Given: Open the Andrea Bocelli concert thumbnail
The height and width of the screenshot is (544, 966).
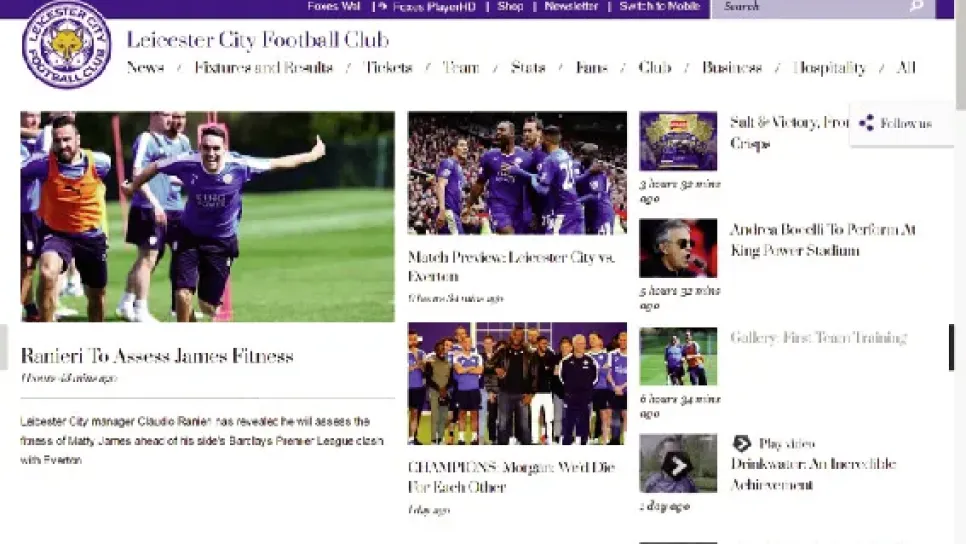Looking at the screenshot, I should 678,248.
